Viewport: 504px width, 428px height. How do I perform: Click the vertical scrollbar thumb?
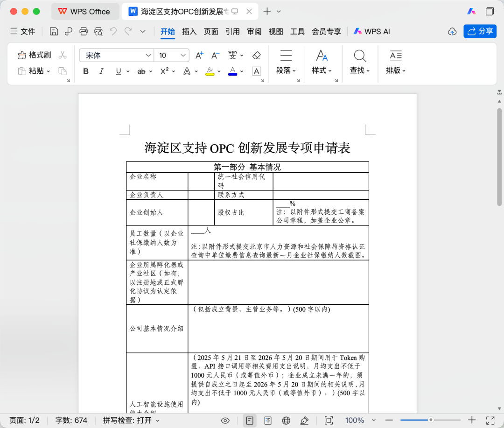coord(499,157)
